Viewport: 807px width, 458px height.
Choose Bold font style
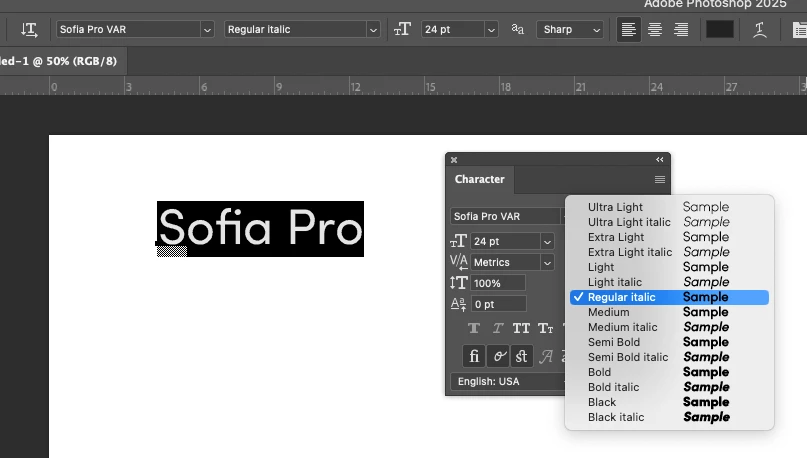(669, 372)
